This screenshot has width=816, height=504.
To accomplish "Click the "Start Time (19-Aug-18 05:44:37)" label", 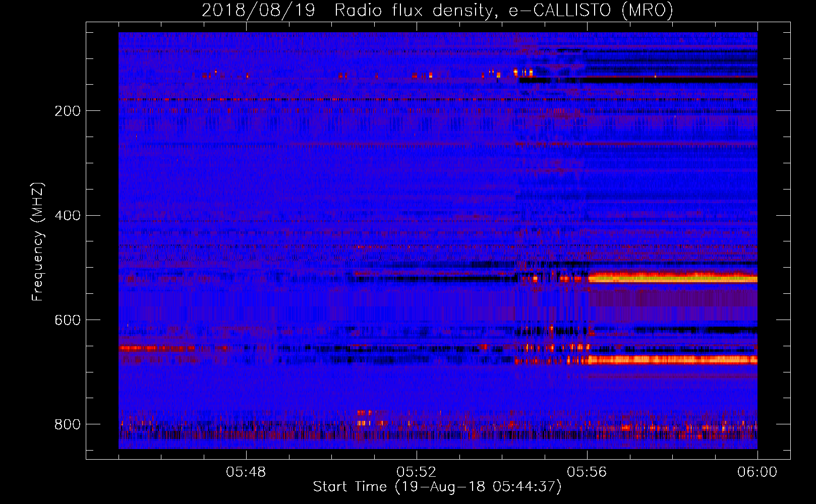I will (x=437, y=487).
